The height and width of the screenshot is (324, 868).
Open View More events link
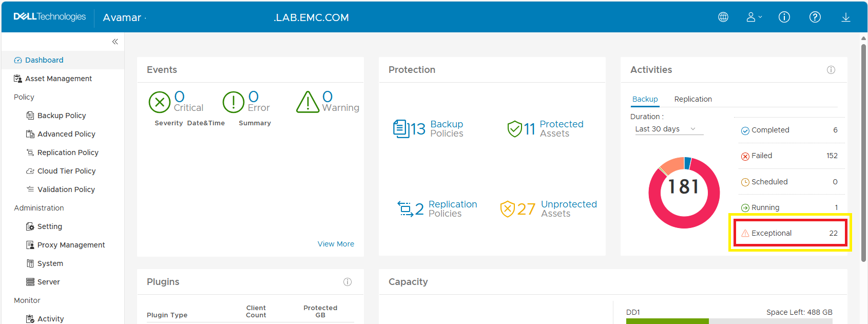pos(336,244)
